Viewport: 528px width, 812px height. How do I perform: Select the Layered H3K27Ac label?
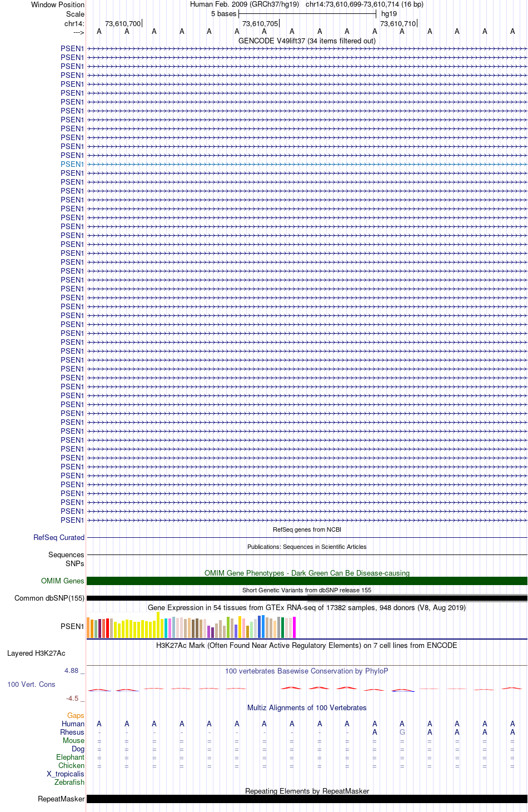pyautogui.click(x=36, y=653)
